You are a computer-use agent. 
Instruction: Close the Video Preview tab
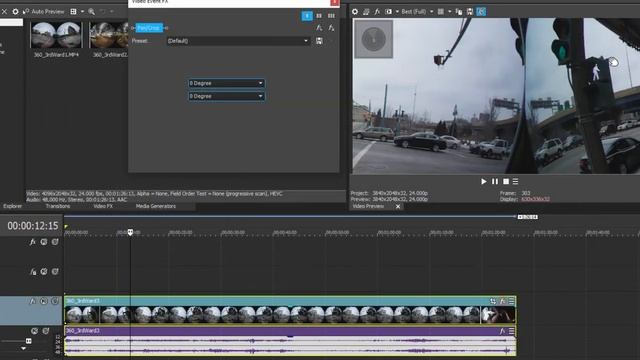pos(398,207)
